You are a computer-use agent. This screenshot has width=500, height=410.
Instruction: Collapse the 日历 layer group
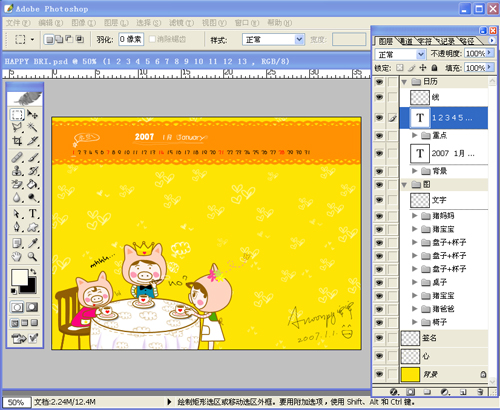[404, 82]
